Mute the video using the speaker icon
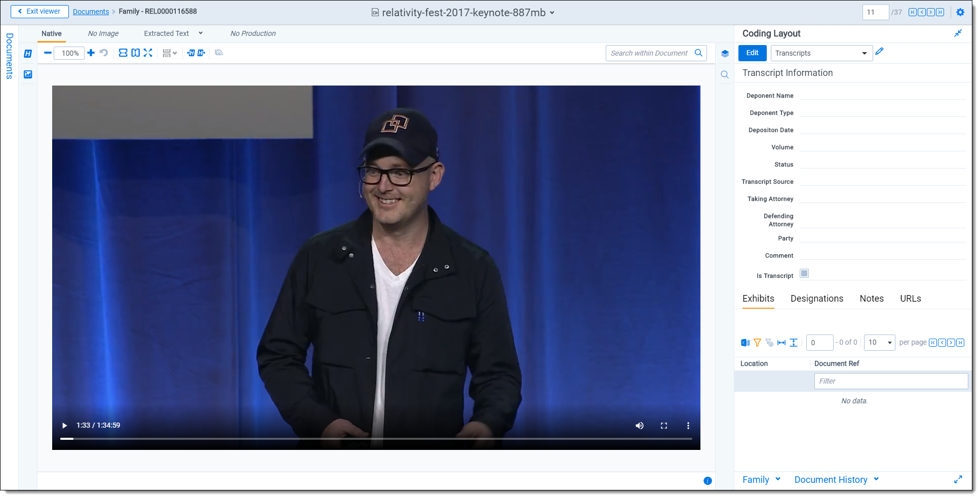Screen dimensions: 980x498 point(640,426)
